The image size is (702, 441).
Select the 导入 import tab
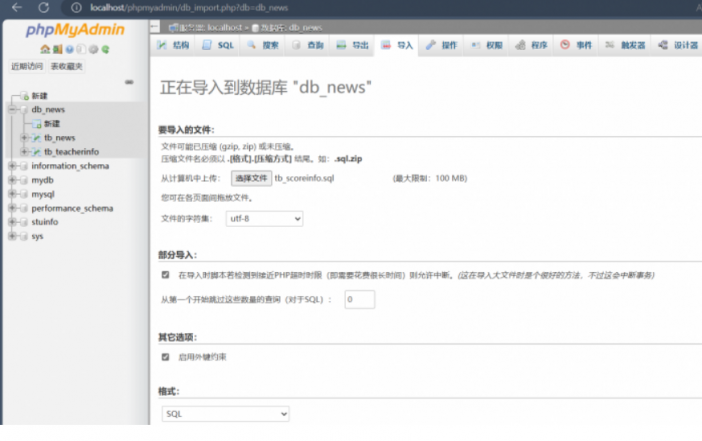(397, 45)
